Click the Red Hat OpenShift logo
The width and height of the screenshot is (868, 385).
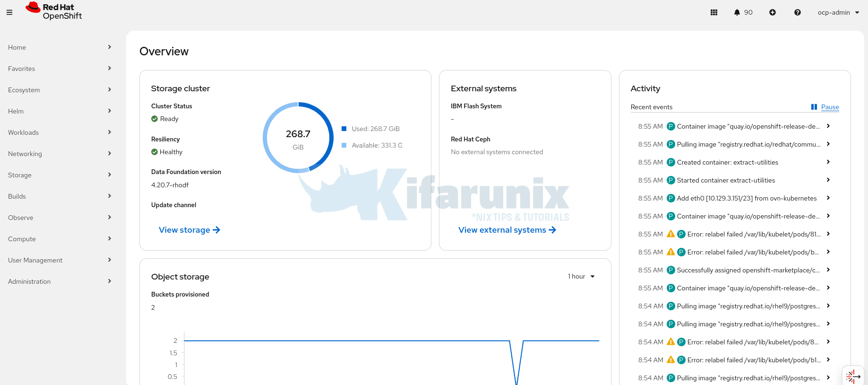click(x=54, y=11)
